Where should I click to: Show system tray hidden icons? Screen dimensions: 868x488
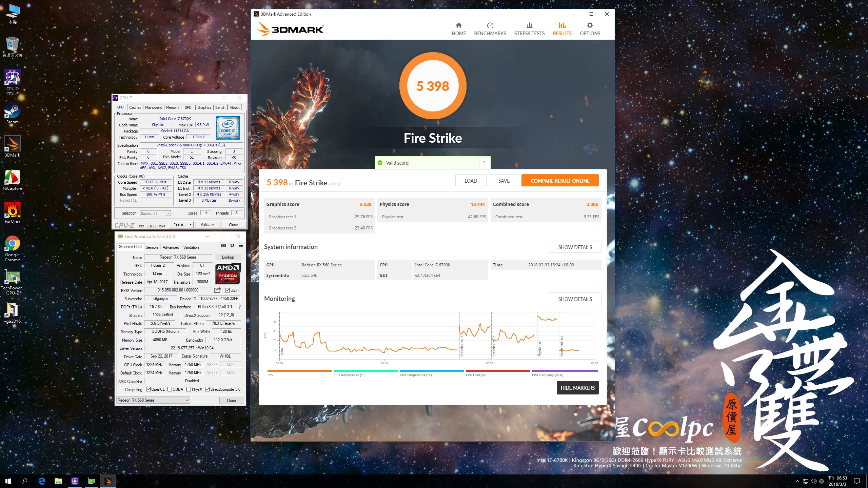click(x=797, y=481)
